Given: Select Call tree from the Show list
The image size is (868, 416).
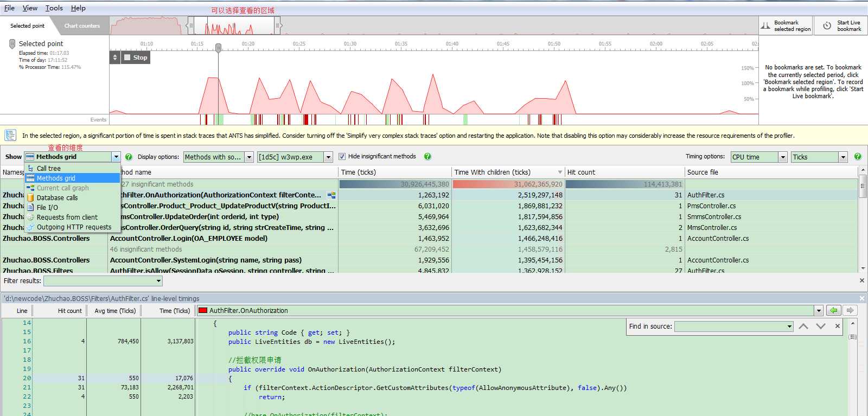Looking at the screenshot, I should coord(48,169).
